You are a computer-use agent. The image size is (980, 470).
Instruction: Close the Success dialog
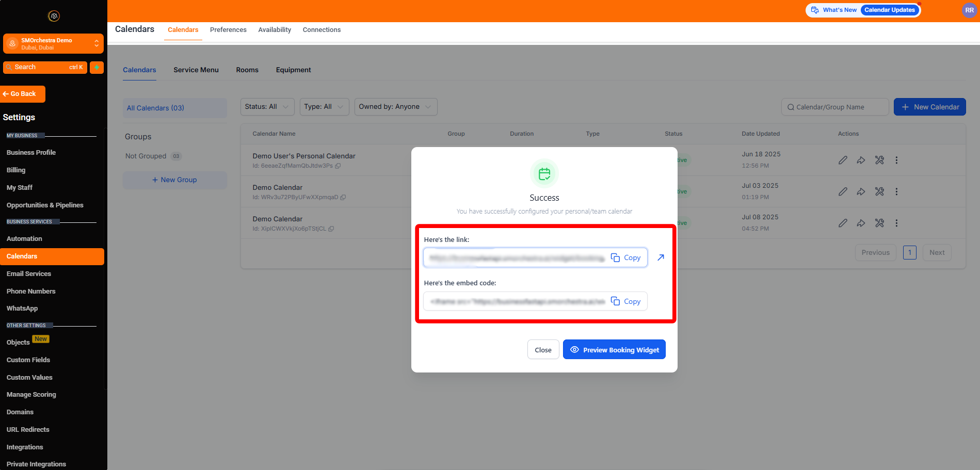pos(543,350)
